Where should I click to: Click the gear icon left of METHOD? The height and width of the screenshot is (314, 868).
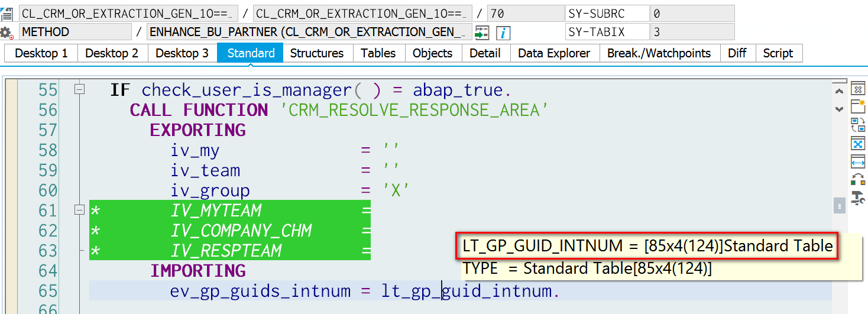coord(7,32)
